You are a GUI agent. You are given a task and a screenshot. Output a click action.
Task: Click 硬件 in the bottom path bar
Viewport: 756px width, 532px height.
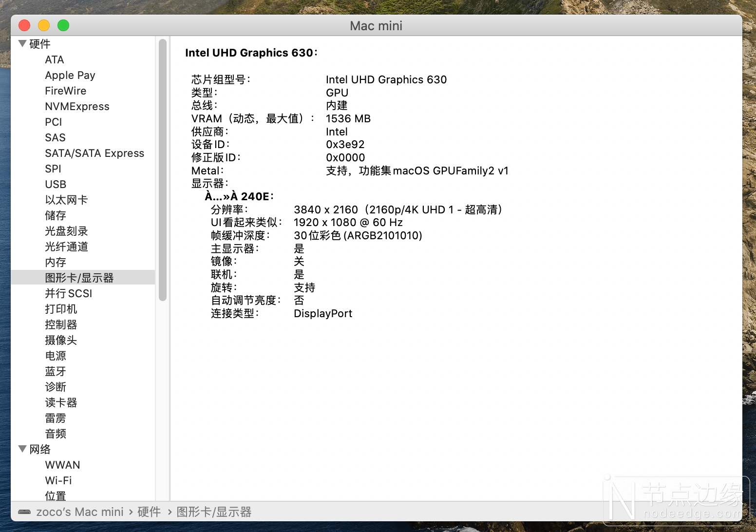click(149, 512)
